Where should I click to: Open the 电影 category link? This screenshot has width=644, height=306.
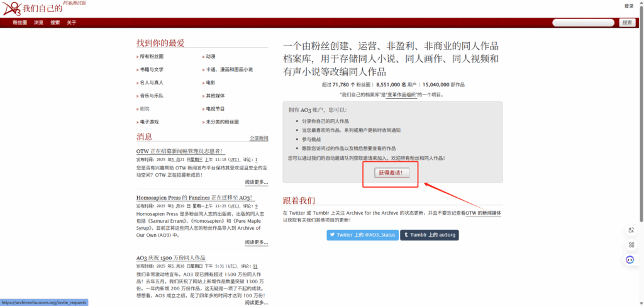(x=211, y=82)
